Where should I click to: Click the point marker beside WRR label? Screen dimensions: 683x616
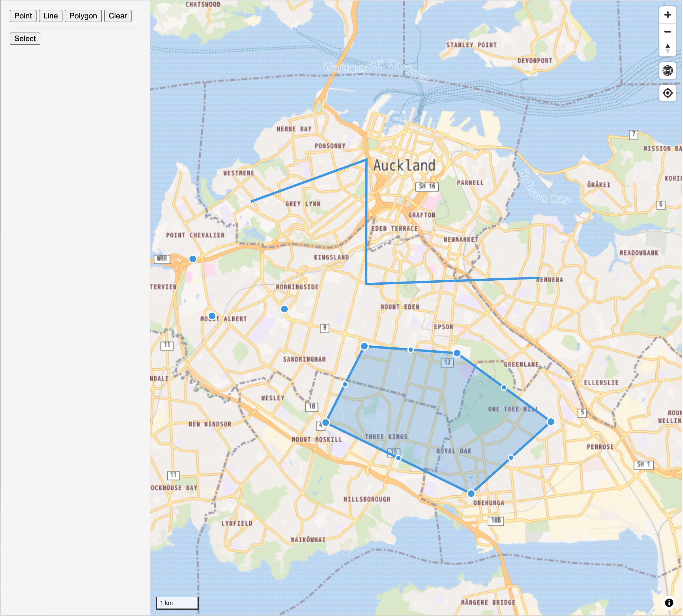pyautogui.click(x=193, y=259)
